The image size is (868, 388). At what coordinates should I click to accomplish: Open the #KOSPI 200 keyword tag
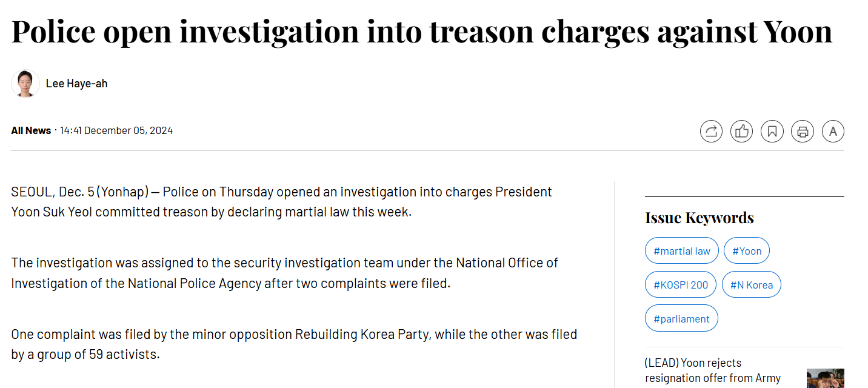click(x=680, y=285)
